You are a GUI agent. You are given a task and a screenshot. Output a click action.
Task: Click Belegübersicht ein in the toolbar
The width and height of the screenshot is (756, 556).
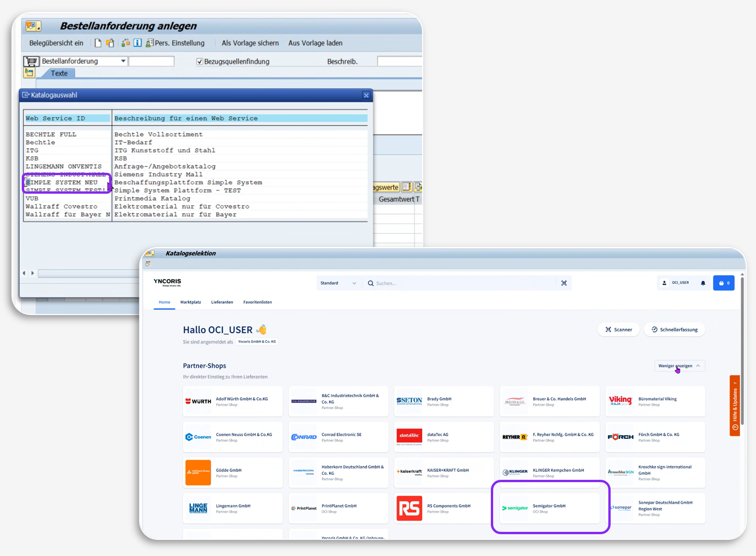coord(56,43)
